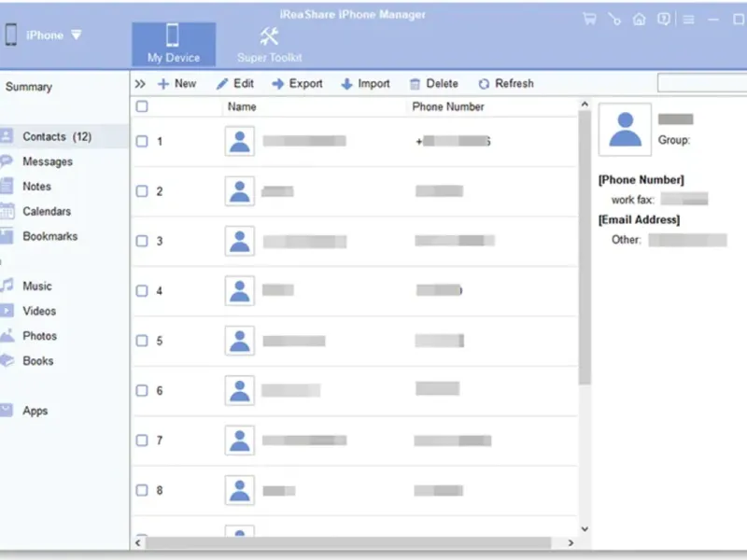Open Summary in sidebar

tap(29, 87)
